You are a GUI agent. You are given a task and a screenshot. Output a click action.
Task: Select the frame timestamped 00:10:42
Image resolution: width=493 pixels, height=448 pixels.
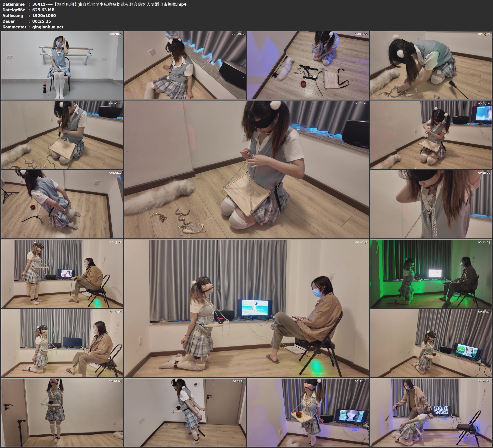tap(62, 204)
